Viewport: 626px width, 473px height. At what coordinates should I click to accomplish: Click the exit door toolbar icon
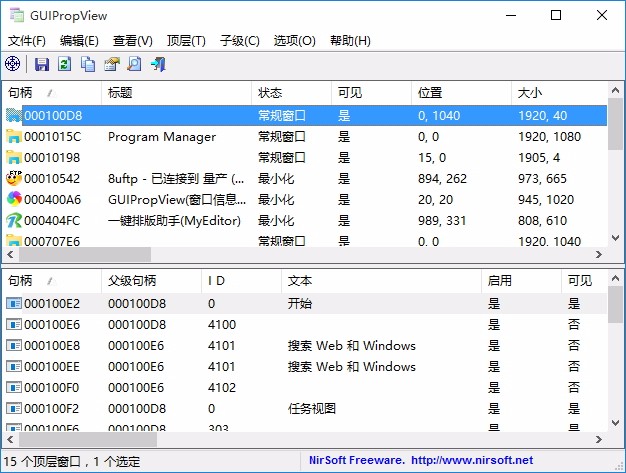click(x=158, y=64)
